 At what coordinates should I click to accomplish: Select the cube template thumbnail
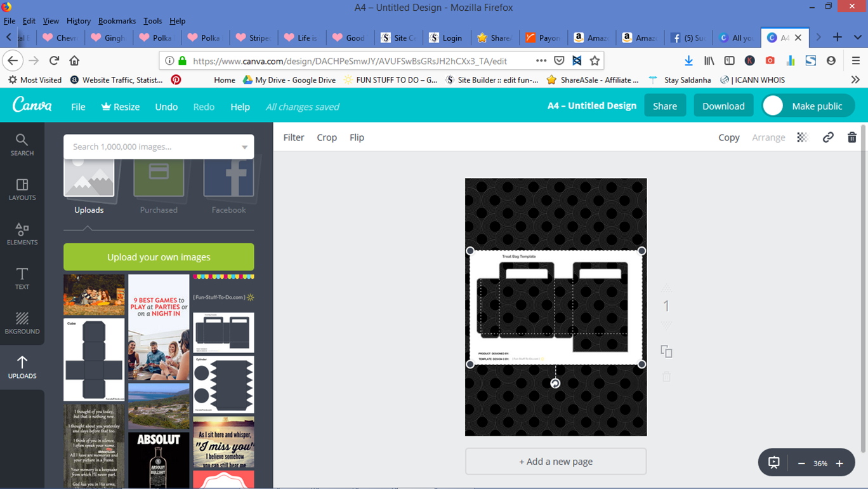point(93,359)
